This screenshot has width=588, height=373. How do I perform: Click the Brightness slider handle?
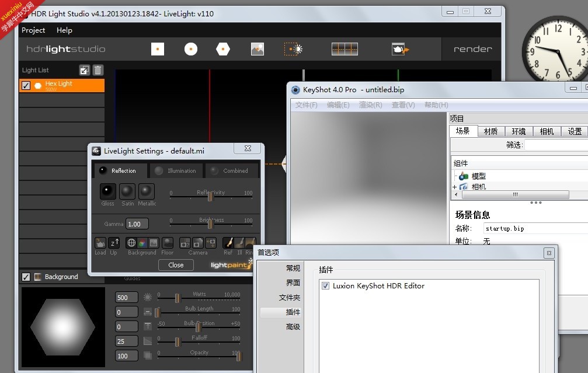210,224
